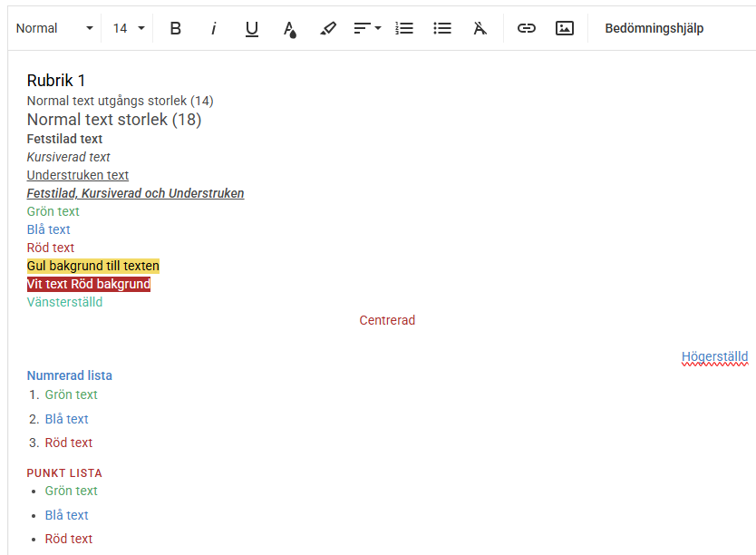Clear formatting with the crossed-out A icon

point(480,28)
